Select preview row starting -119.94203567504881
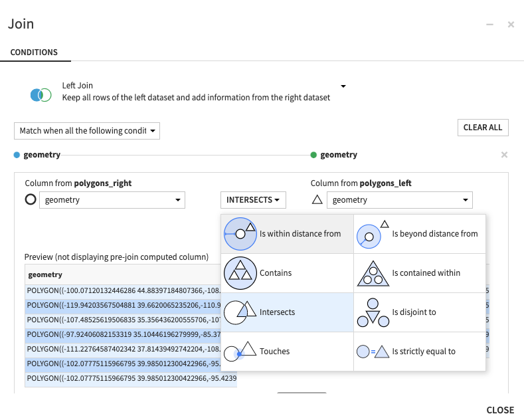This screenshot has height=420, width=524. coord(123,305)
